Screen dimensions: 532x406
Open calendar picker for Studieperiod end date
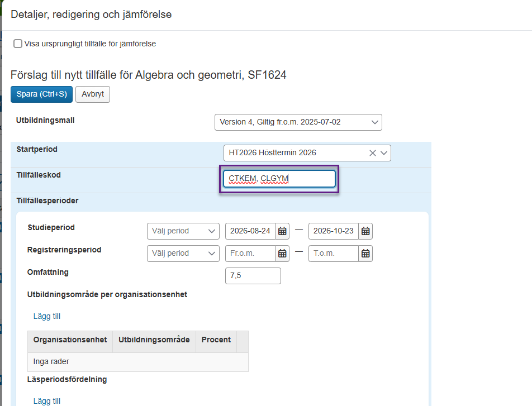(x=365, y=231)
